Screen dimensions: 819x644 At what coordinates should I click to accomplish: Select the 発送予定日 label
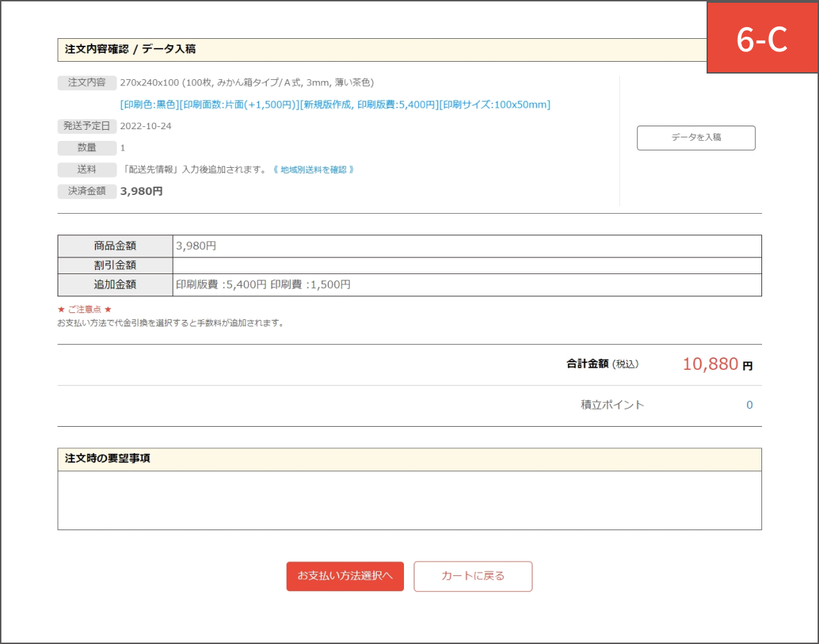coord(87,126)
